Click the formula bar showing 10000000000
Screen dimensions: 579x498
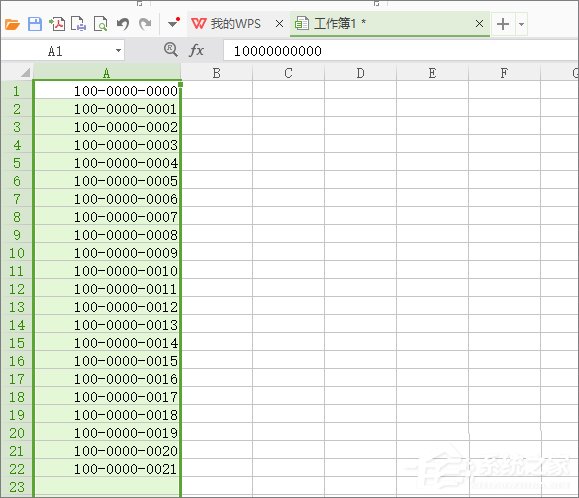click(x=401, y=51)
